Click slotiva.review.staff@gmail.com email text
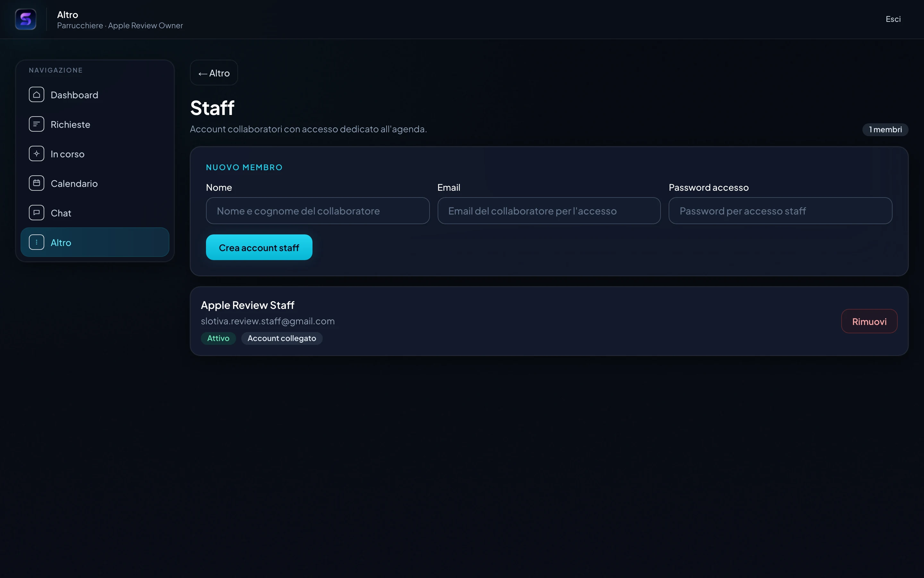 click(x=268, y=321)
